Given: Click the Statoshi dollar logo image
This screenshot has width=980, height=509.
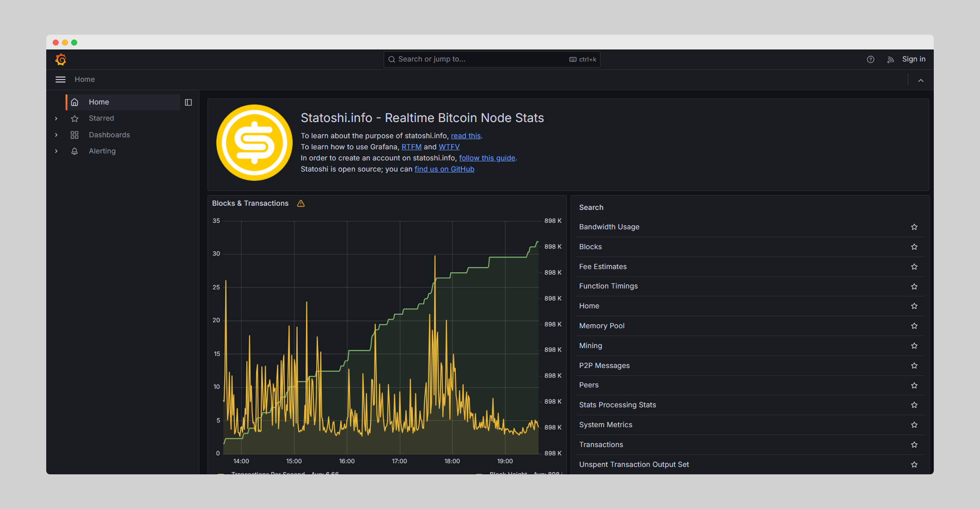Looking at the screenshot, I should (254, 142).
